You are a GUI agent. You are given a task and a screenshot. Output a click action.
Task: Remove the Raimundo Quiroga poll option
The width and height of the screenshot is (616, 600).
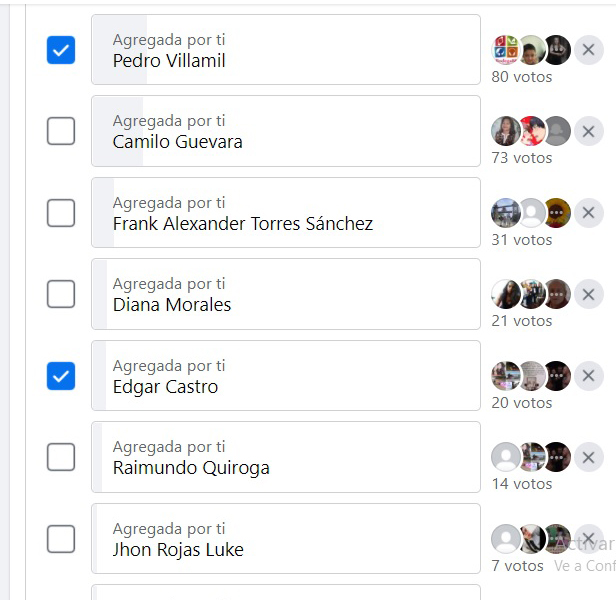coord(588,457)
